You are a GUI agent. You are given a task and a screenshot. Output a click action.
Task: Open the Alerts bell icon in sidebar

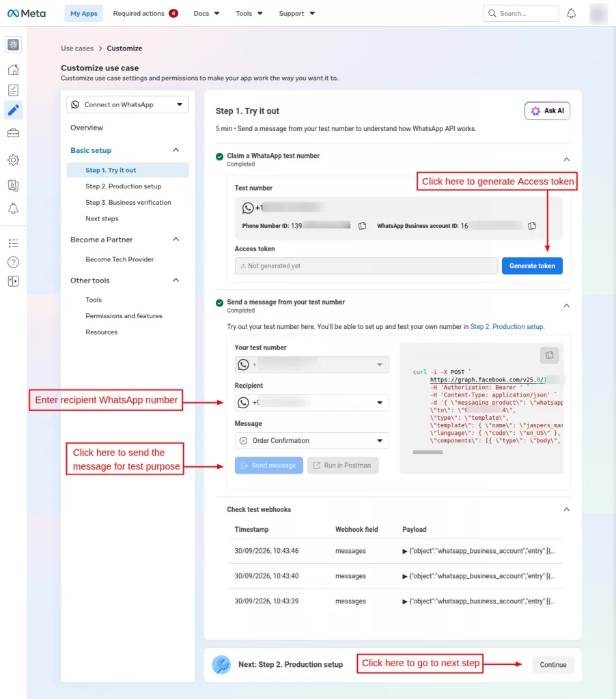coord(14,209)
